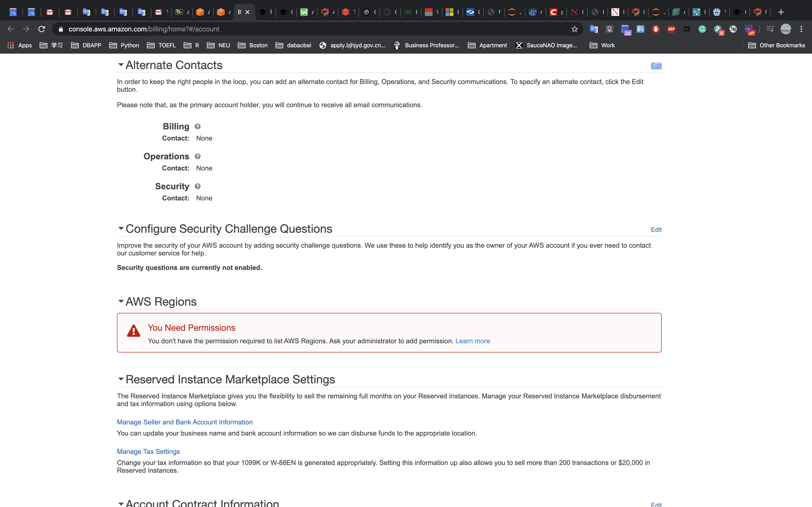
Task: Open Other Bookmarks folder
Action: tap(776, 45)
